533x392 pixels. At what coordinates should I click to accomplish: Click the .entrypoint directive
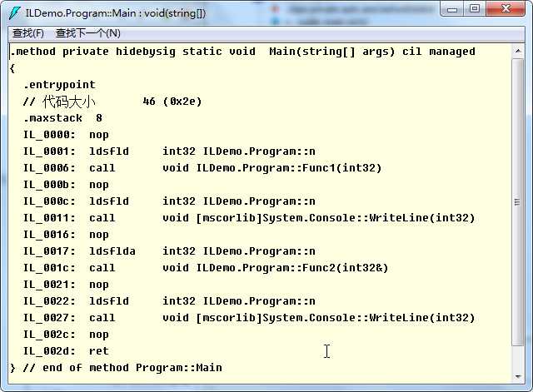59,85
